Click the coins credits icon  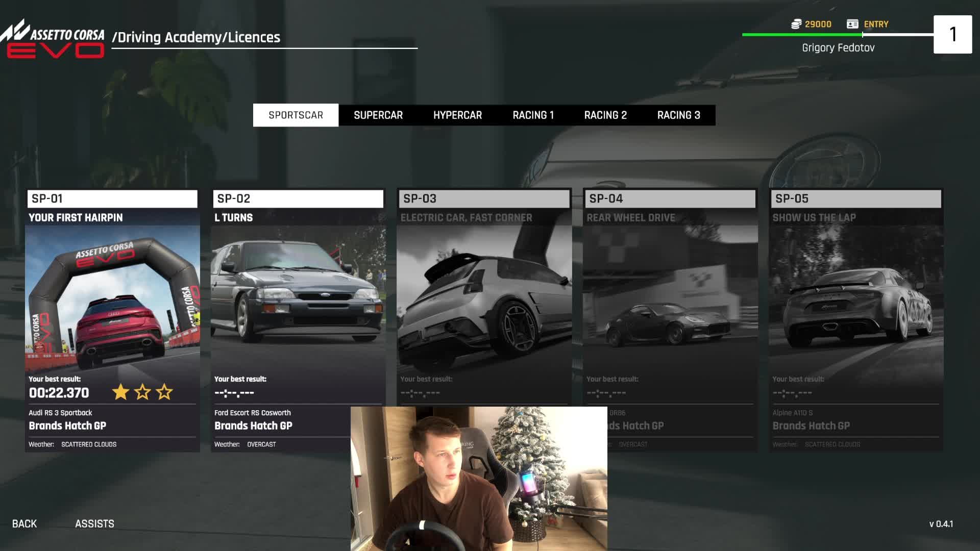[x=796, y=24]
